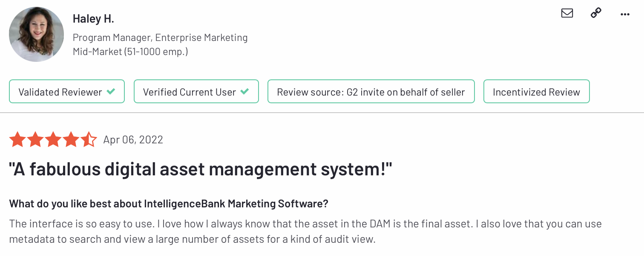Click the review date Apr 06, 2022
Screen dimensions: 644x256
coord(133,140)
